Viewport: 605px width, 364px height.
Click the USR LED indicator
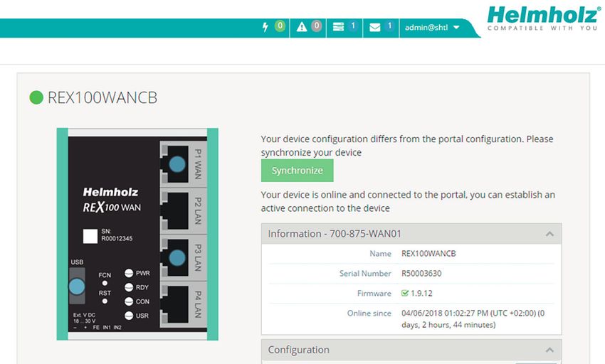tap(129, 316)
